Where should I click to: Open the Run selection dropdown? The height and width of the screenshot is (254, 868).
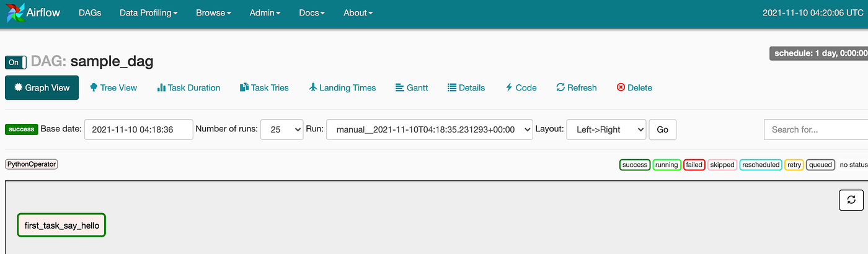[429, 129]
